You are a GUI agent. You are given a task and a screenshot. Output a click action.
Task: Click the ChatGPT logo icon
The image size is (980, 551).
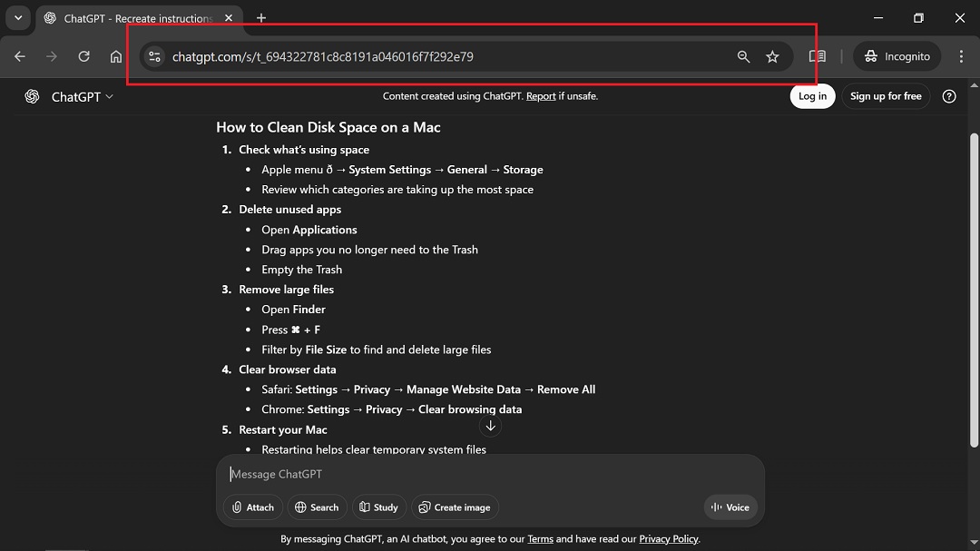coord(32,95)
